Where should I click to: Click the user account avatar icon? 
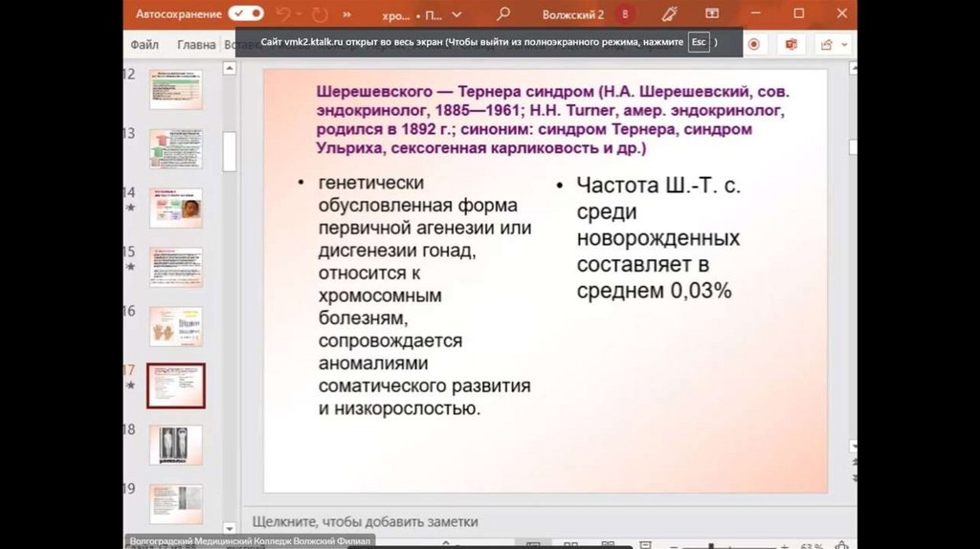click(625, 14)
